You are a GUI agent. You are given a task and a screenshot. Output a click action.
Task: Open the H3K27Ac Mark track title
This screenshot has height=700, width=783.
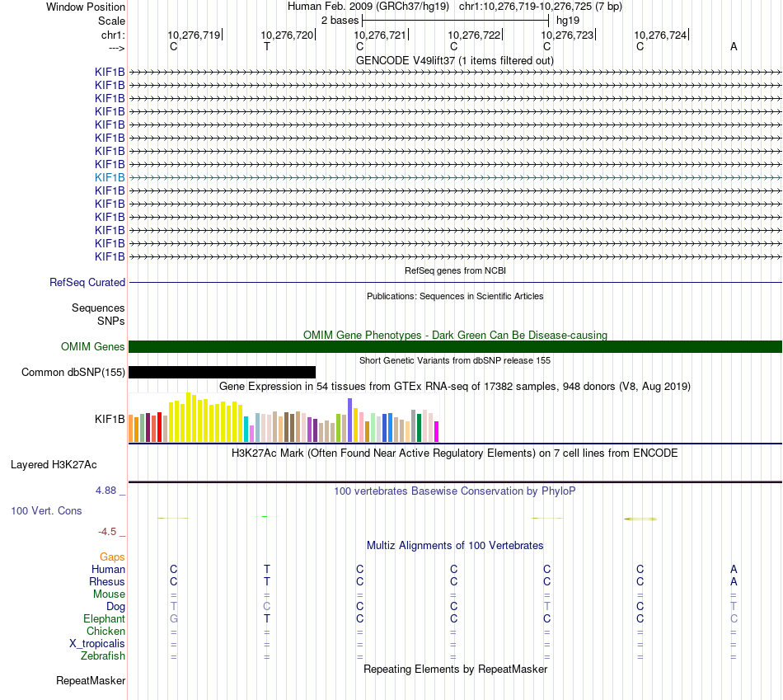[x=455, y=453]
